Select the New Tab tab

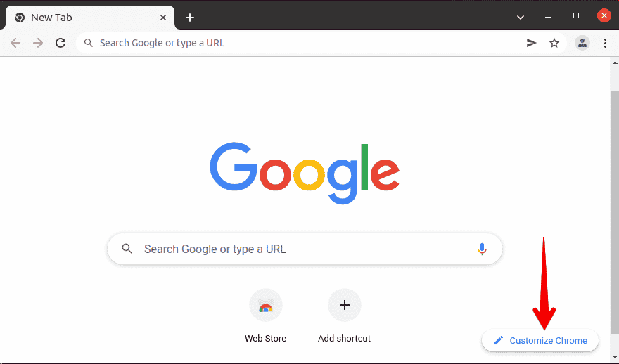click(x=77, y=18)
